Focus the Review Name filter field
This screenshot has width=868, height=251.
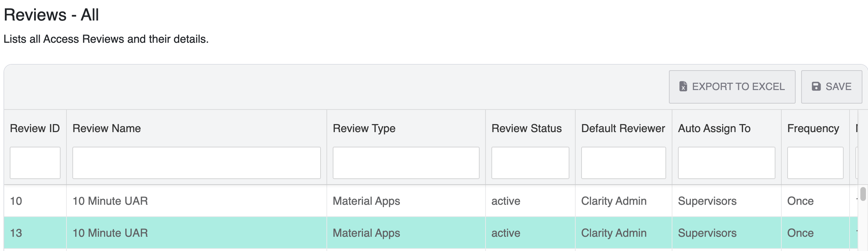(x=196, y=163)
